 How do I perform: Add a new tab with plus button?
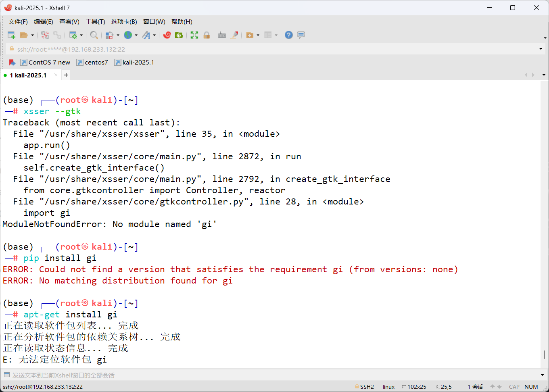pos(66,75)
